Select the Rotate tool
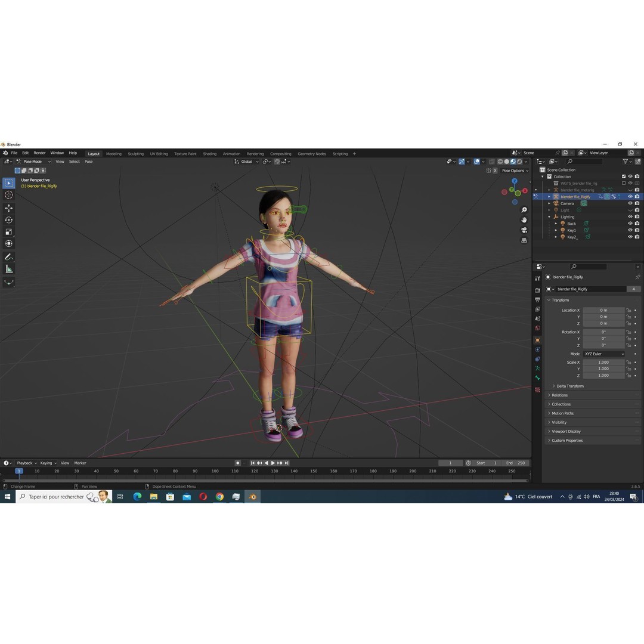 [8, 220]
